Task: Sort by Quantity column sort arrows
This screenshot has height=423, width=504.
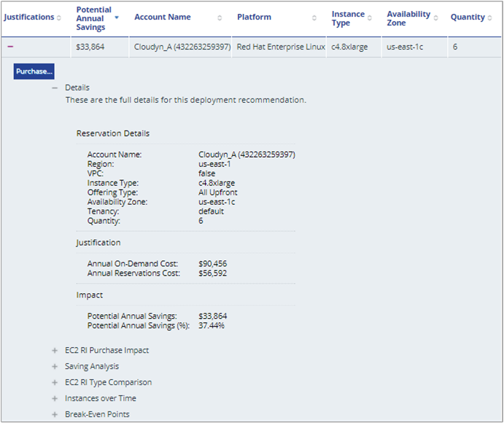Action: (x=489, y=18)
